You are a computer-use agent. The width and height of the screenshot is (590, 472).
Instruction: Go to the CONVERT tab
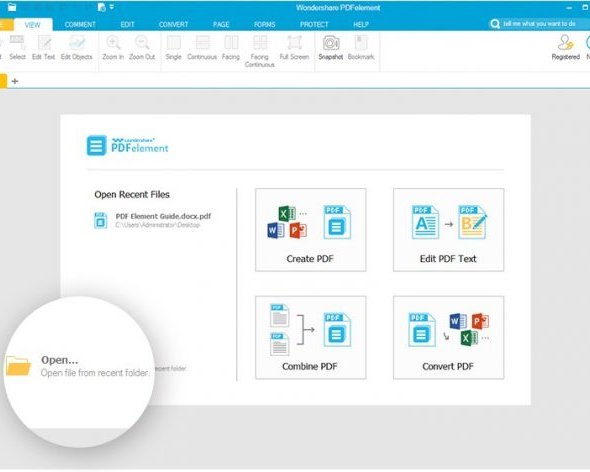[x=173, y=25]
